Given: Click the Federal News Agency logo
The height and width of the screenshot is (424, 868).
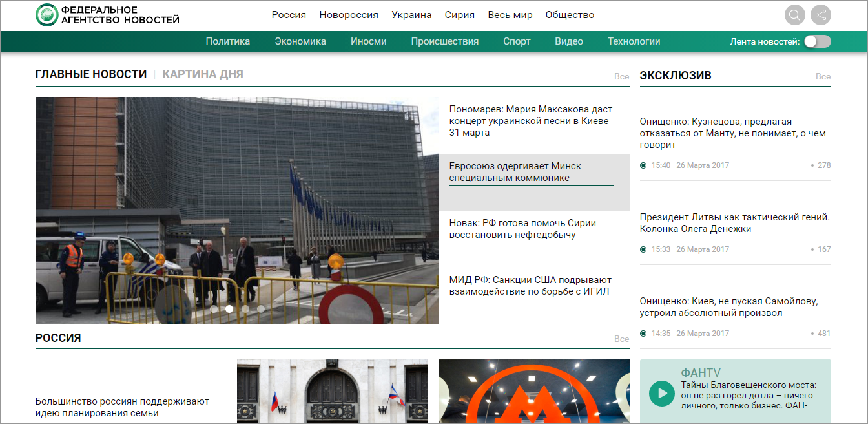Looking at the screenshot, I should pos(107,15).
